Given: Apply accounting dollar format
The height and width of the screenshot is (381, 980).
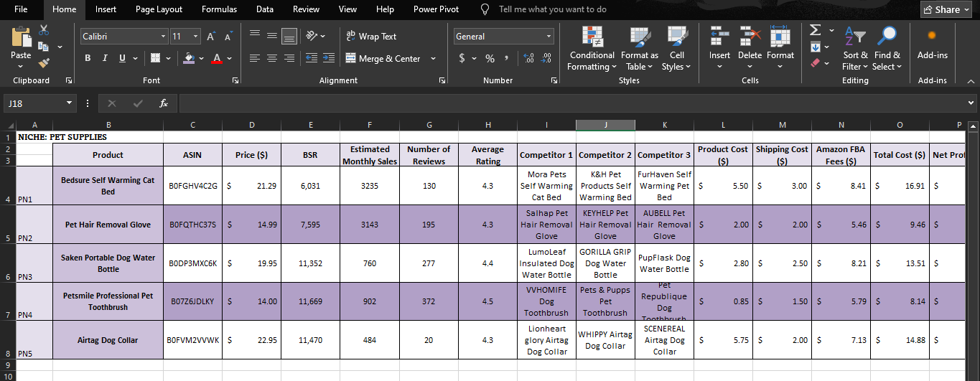Looking at the screenshot, I should point(462,58).
